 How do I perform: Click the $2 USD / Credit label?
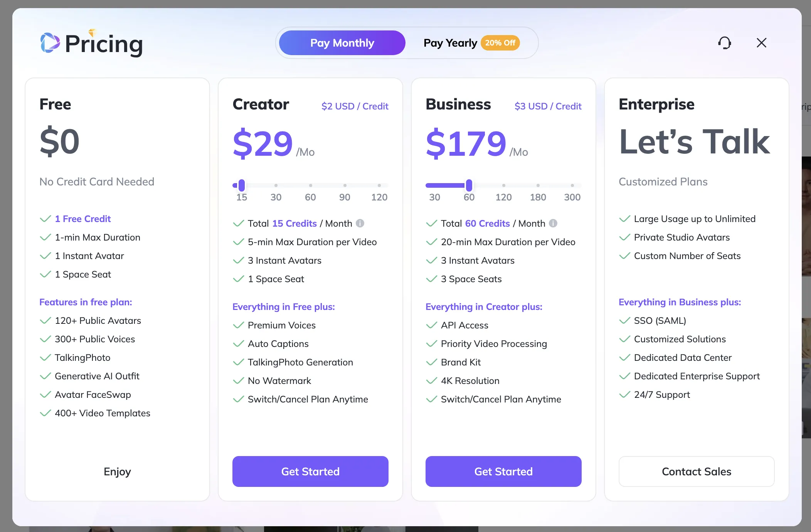coord(355,106)
